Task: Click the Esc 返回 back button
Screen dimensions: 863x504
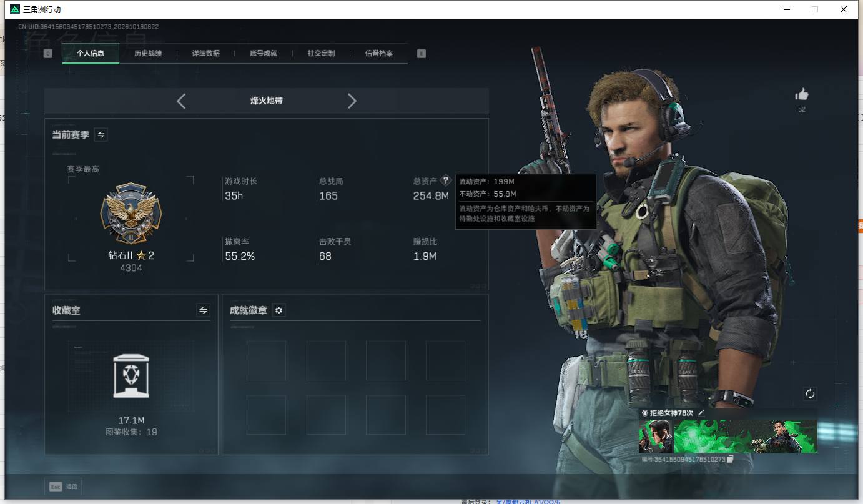Action: tap(63, 487)
